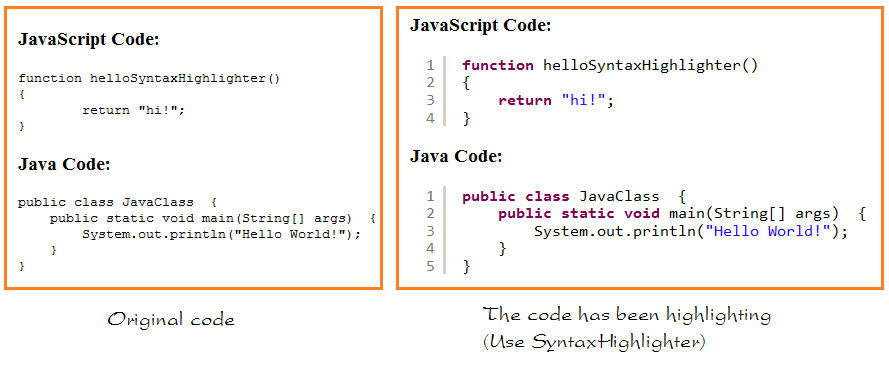Click the plain 'return "hi!";' line in original code
Viewport: 889px width, 370px height.
[134, 110]
